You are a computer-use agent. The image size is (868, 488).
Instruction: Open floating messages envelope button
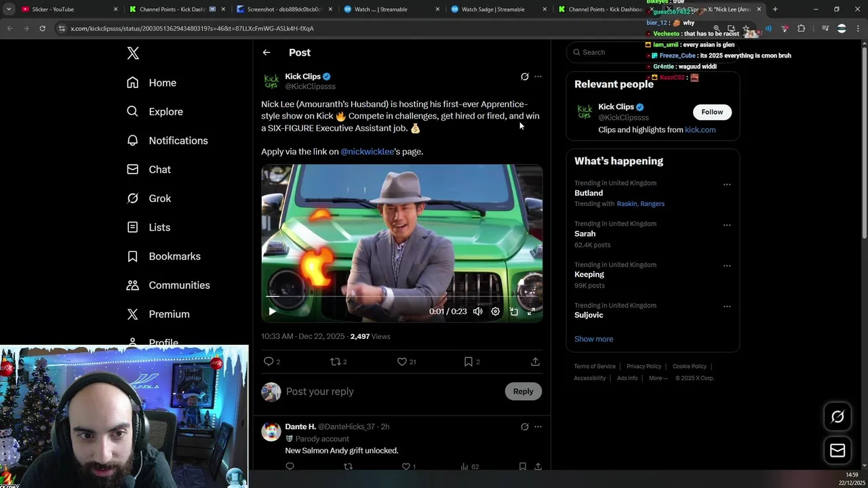tap(837, 450)
